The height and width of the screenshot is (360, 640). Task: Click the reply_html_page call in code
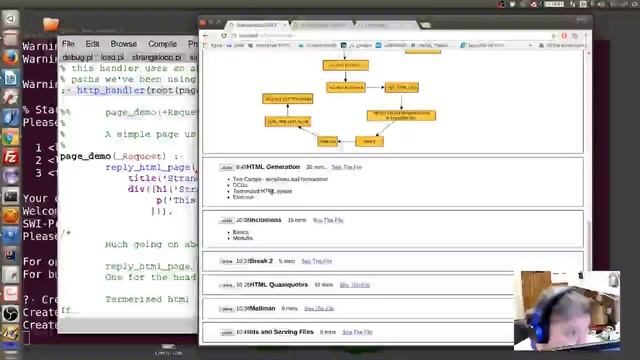151,167
